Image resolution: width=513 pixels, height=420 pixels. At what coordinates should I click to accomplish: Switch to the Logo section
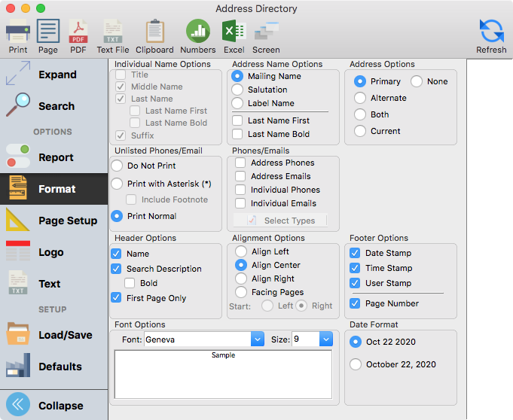[53, 252]
